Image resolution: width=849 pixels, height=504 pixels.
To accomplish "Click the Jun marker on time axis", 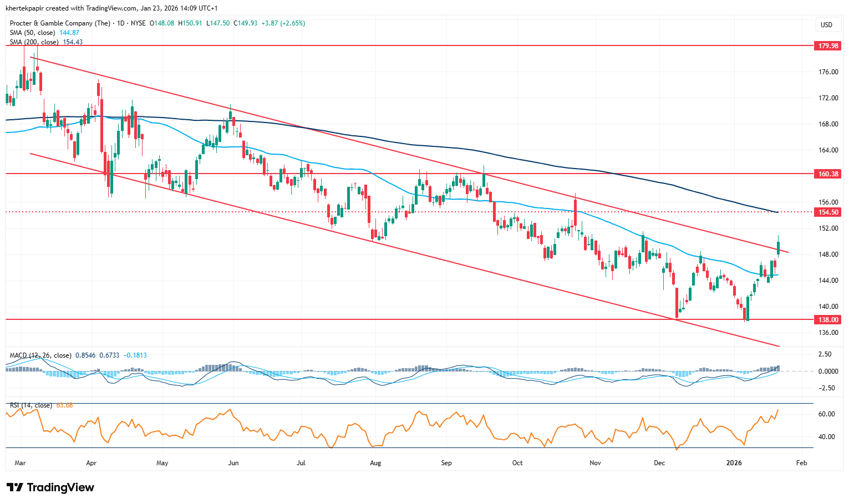I will (x=233, y=462).
